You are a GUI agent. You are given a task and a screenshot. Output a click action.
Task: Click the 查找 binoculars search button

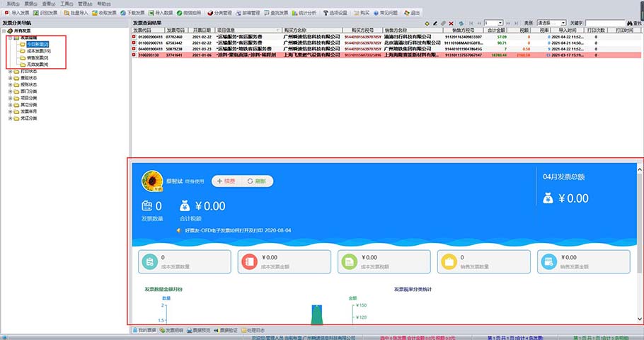tap(633, 23)
